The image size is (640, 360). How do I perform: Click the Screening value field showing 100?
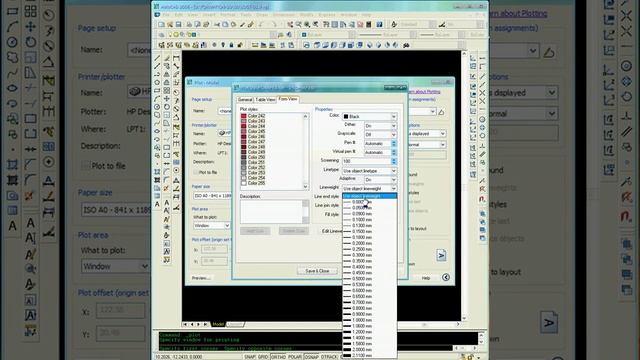click(x=367, y=161)
